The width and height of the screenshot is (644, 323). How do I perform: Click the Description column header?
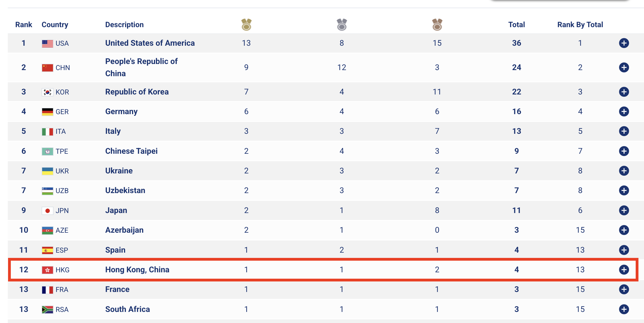124,25
